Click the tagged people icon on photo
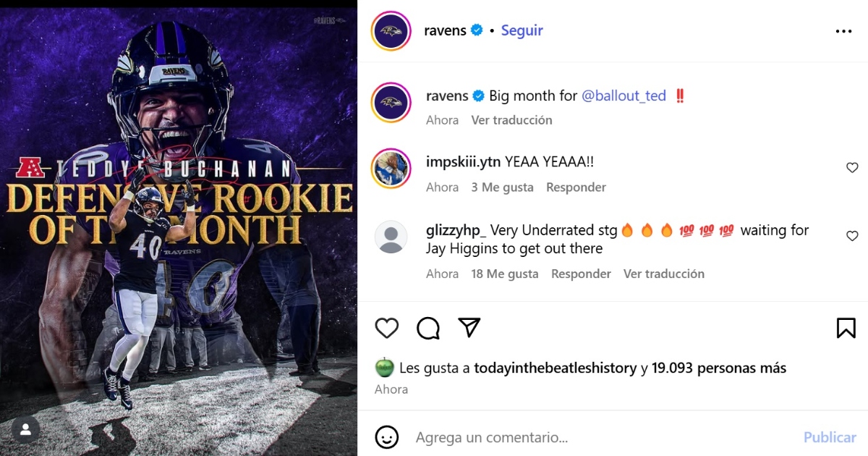Screen dimensions: 868x456 (x=25, y=430)
